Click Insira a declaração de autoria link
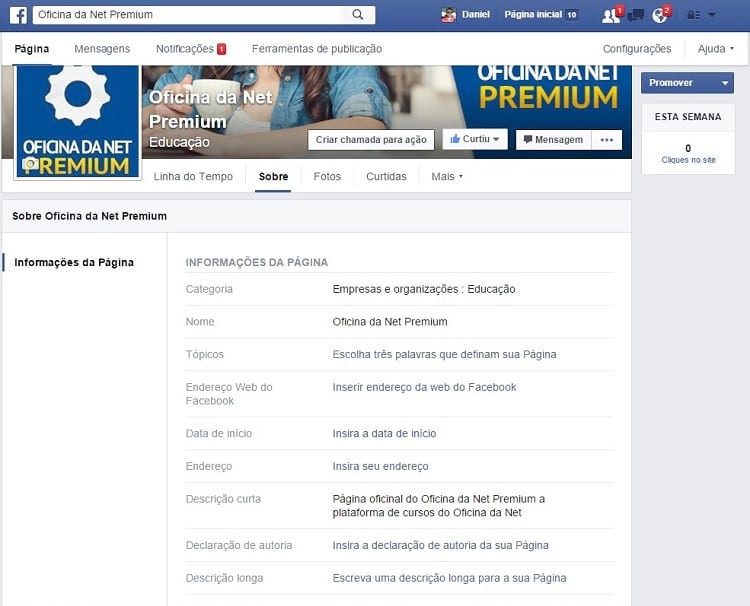Screen dimensions: 750x606 (441, 545)
